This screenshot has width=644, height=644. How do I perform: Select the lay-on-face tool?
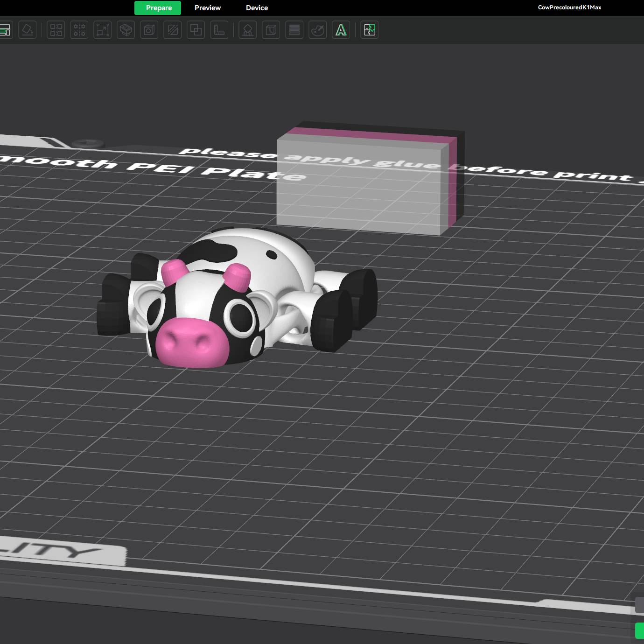(x=125, y=30)
